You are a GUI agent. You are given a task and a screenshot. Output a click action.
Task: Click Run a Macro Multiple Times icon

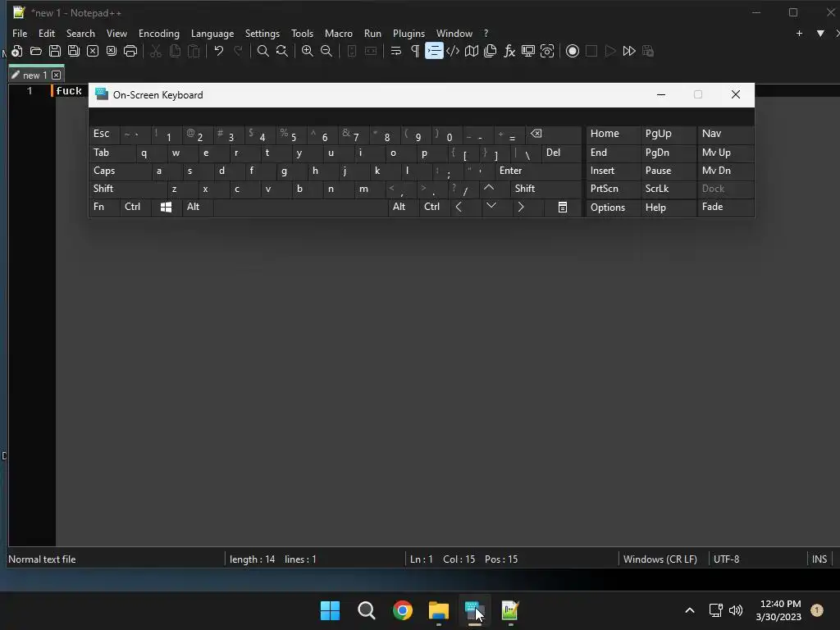coord(629,51)
